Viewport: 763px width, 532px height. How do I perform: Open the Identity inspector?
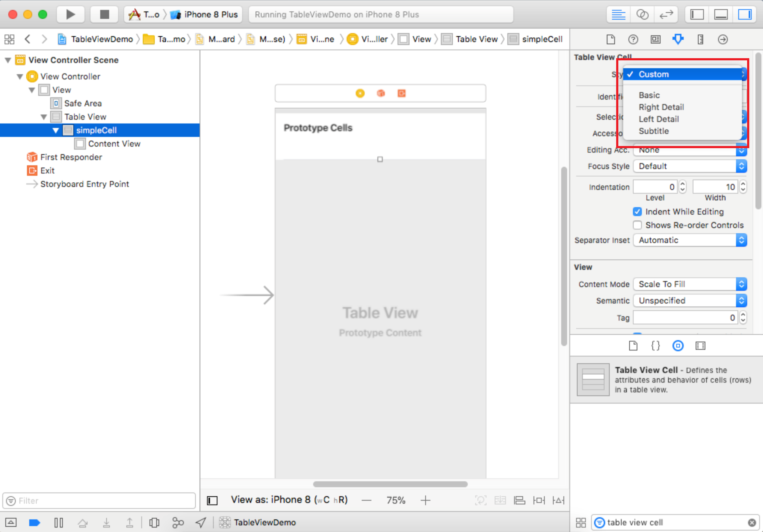(655, 40)
